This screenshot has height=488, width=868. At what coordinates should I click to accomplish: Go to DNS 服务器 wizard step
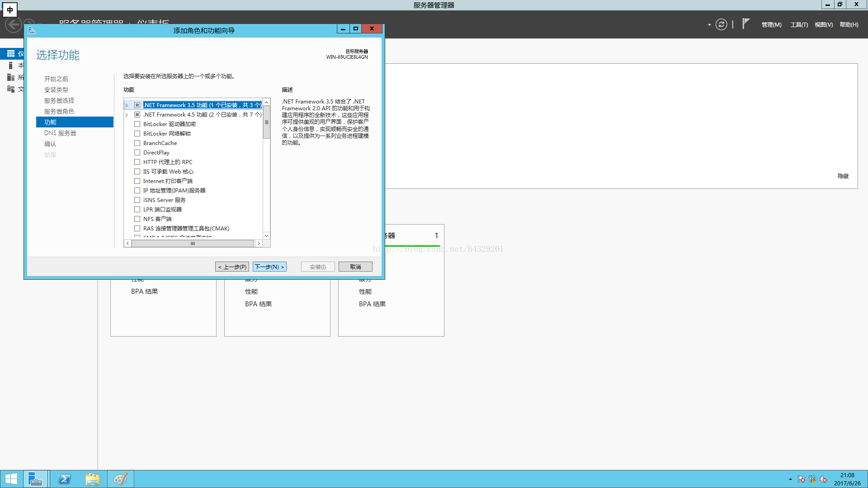(60, 133)
